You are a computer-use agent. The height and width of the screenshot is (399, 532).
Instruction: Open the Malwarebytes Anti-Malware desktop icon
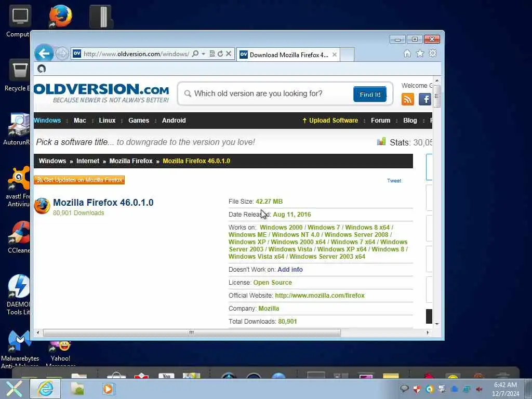pos(20,350)
